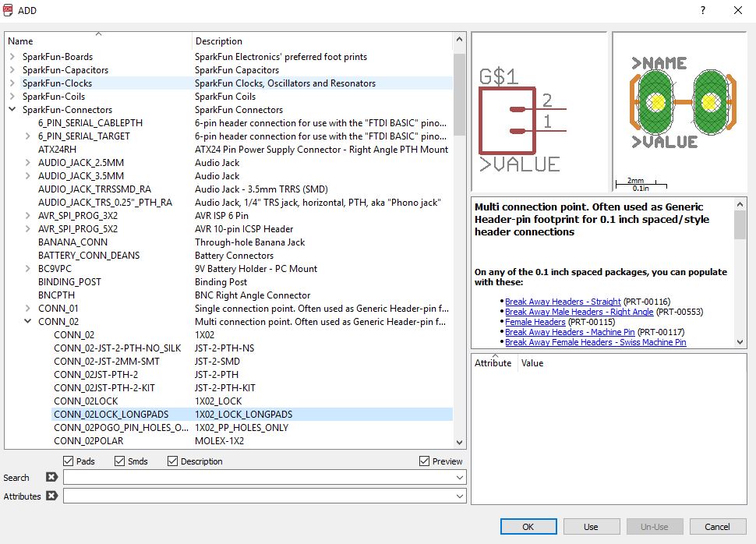The image size is (756, 544).
Task: Click the library list scroll-up arrow
Action: [459, 40]
